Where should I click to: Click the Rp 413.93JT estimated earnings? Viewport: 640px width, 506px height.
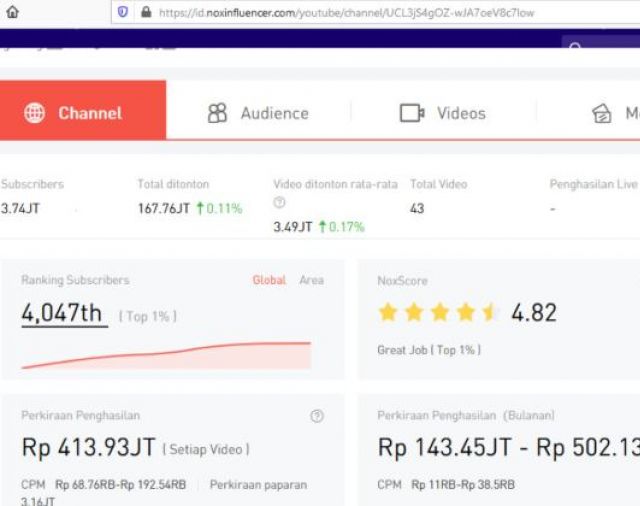(x=89, y=447)
